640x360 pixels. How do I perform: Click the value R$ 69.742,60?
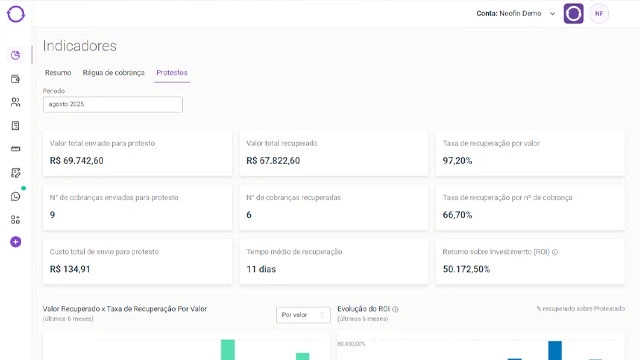click(x=77, y=161)
